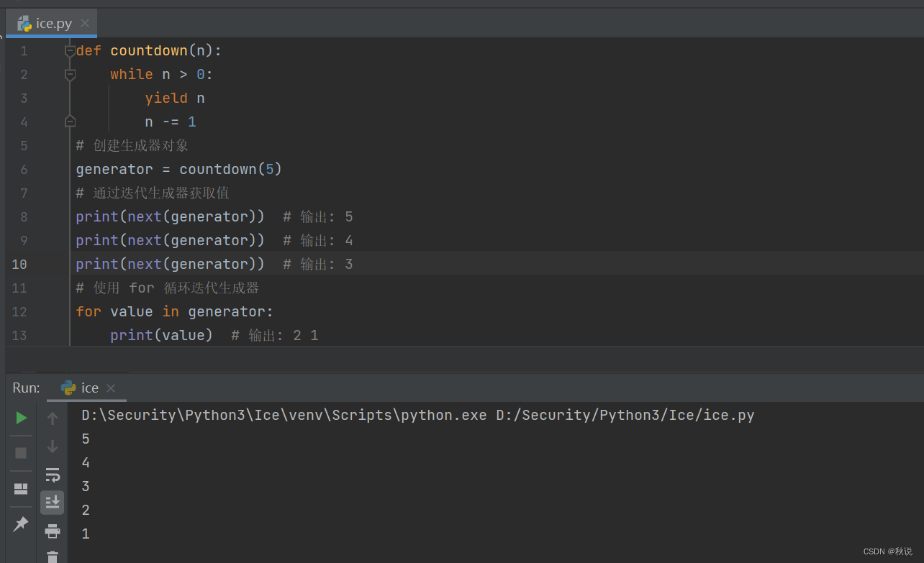Toggle soft-wrap in the Run console
Screen dimensions: 924x563
[x=53, y=475]
